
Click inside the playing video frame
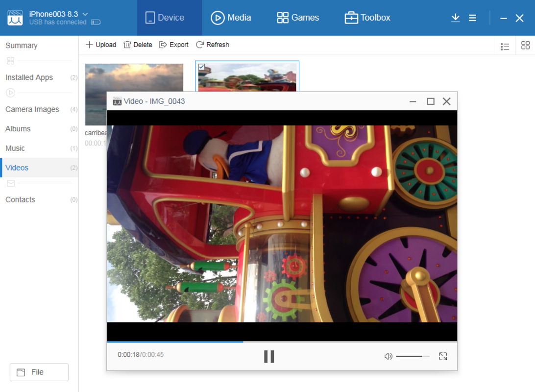tap(282, 224)
